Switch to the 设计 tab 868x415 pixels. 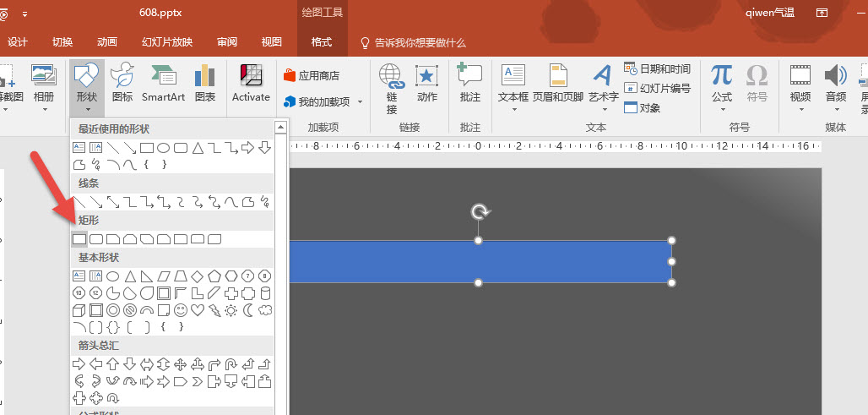18,42
